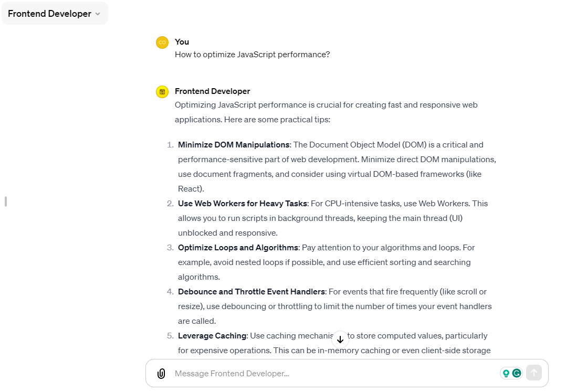576x392 pixels.
Task: Click the bold "Minimize DOM Manipulations" heading
Action: coord(233,144)
